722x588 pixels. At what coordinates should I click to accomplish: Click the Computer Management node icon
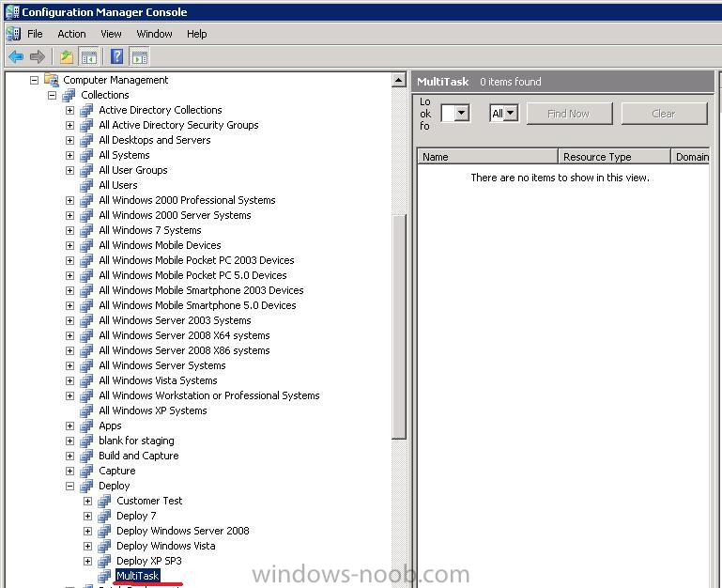point(52,80)
